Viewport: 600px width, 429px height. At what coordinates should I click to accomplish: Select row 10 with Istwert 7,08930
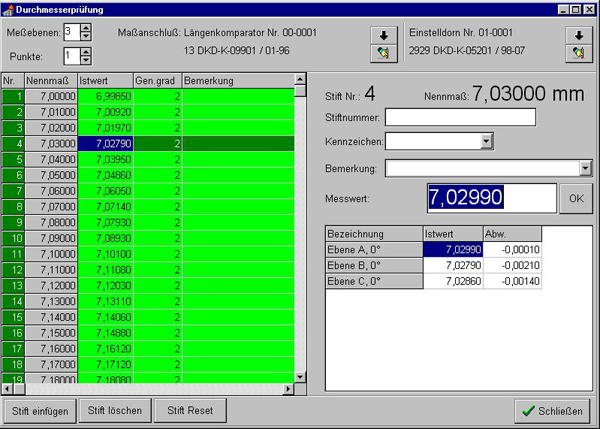coord(148,238)
